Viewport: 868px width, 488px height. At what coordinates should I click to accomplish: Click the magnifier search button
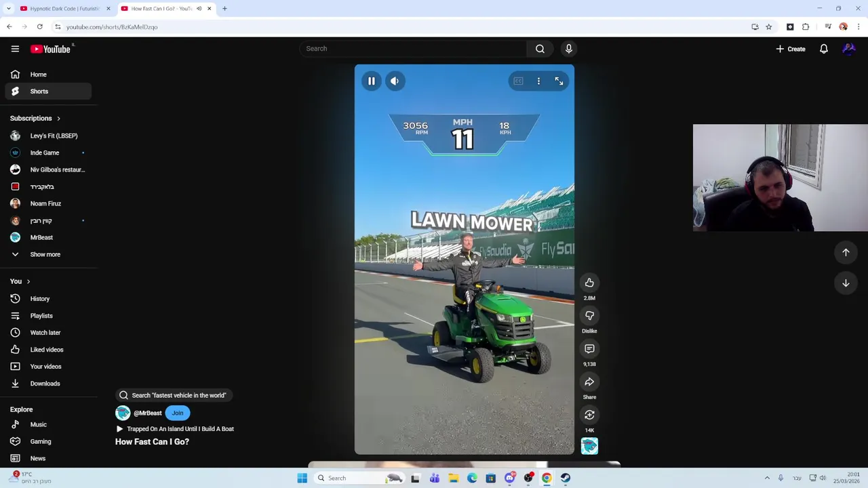540,49
